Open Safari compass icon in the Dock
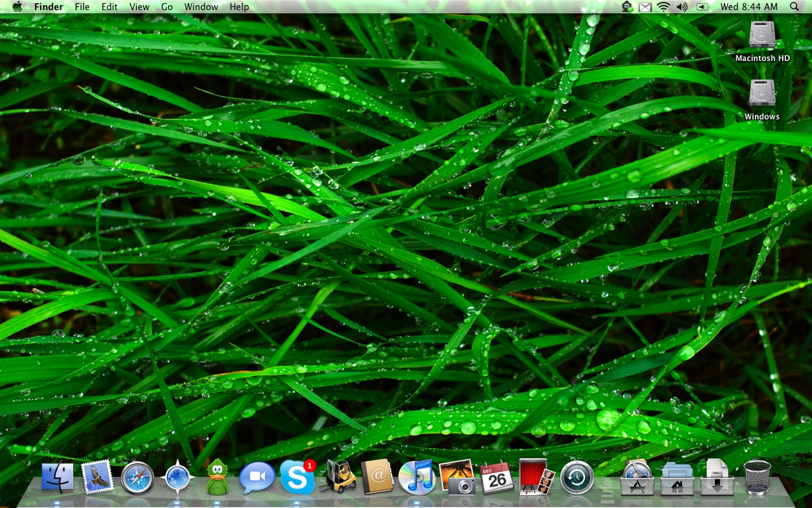 pos(137,478)
